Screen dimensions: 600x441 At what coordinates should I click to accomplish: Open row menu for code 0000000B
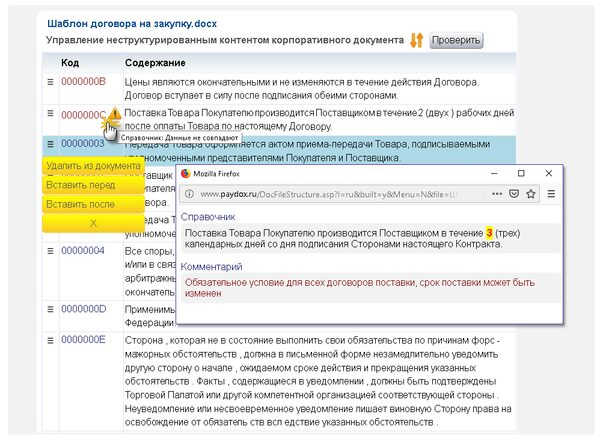coord(50,81)
